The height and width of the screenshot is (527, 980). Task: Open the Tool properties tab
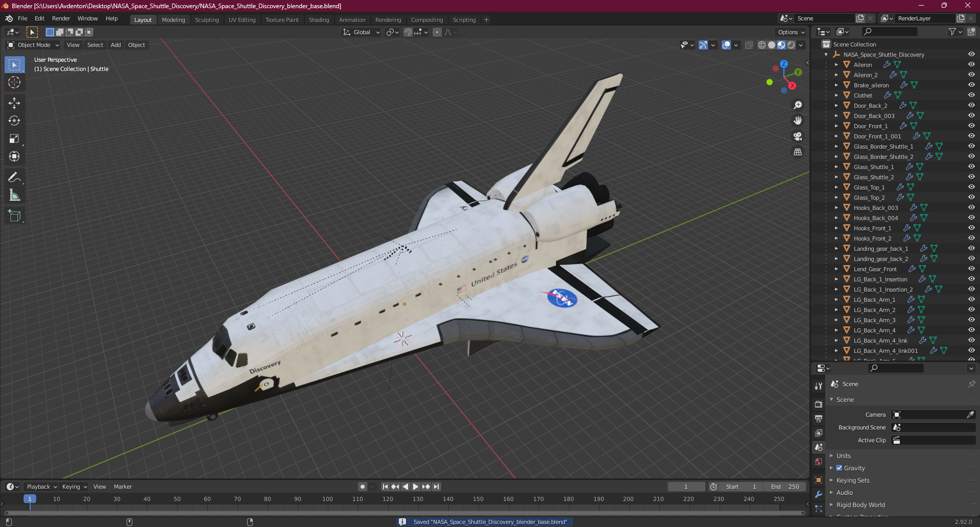point(819,386)
